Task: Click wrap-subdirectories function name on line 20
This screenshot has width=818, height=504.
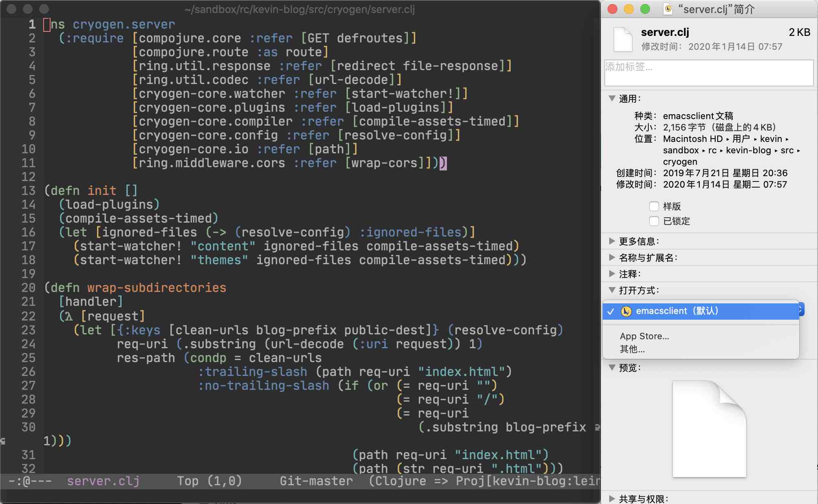Action: point(157,288)
